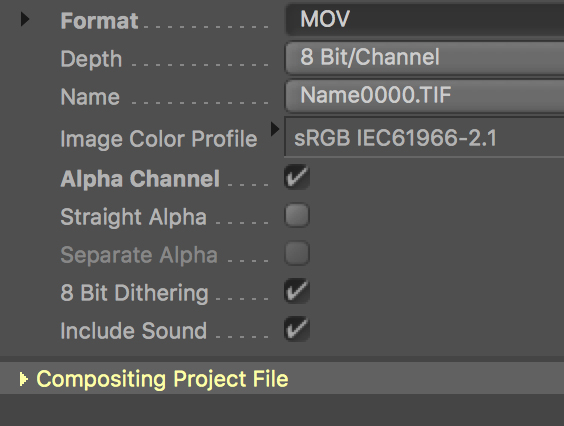Open the 8 Bit/Channel depth dropdown
Screen dimensions: 564x426
point(425,58)
